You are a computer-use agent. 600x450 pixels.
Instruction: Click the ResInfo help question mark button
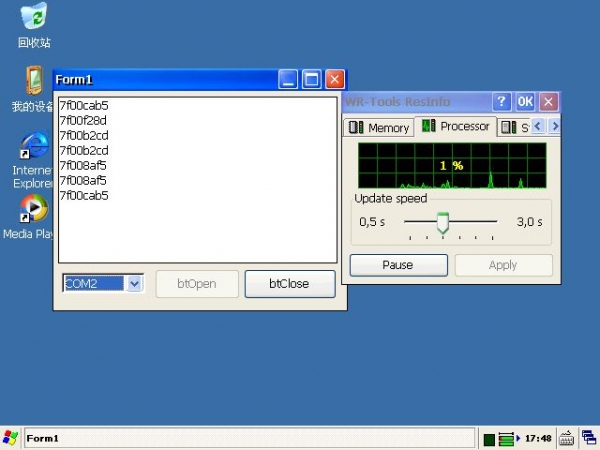[502, 102]
